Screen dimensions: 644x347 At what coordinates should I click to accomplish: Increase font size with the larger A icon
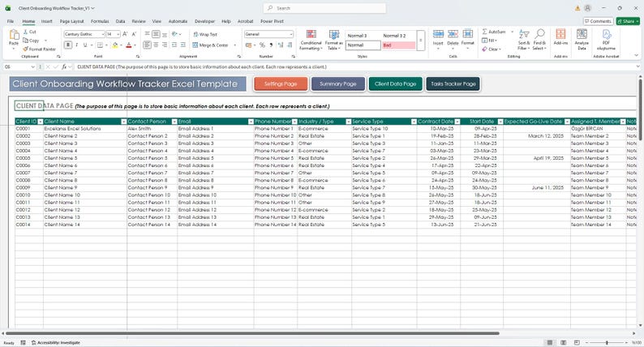(x=125, y=34)
